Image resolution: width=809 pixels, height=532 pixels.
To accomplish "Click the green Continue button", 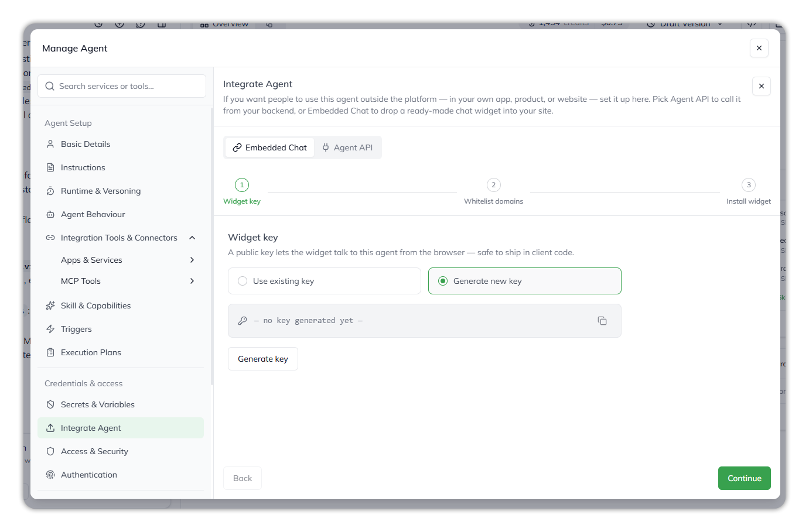I will [745, 478].
